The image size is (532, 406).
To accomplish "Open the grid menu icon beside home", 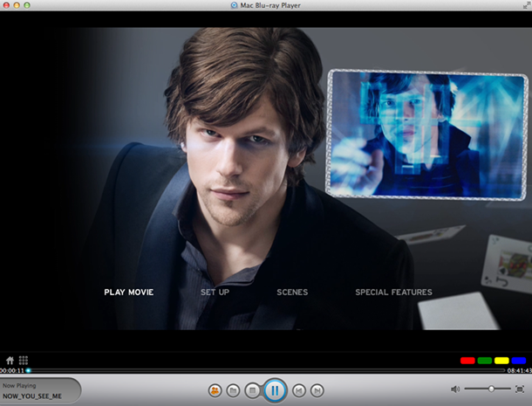I will [24, 360].
